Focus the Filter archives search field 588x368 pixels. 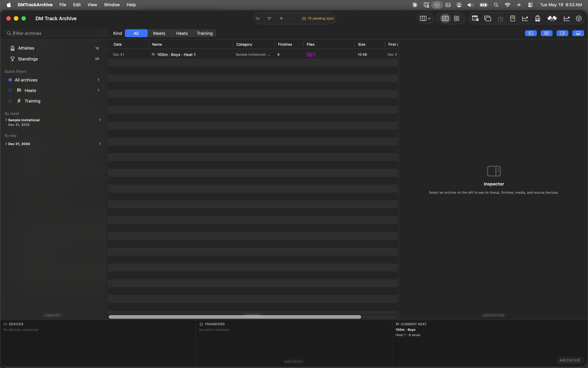56,33
